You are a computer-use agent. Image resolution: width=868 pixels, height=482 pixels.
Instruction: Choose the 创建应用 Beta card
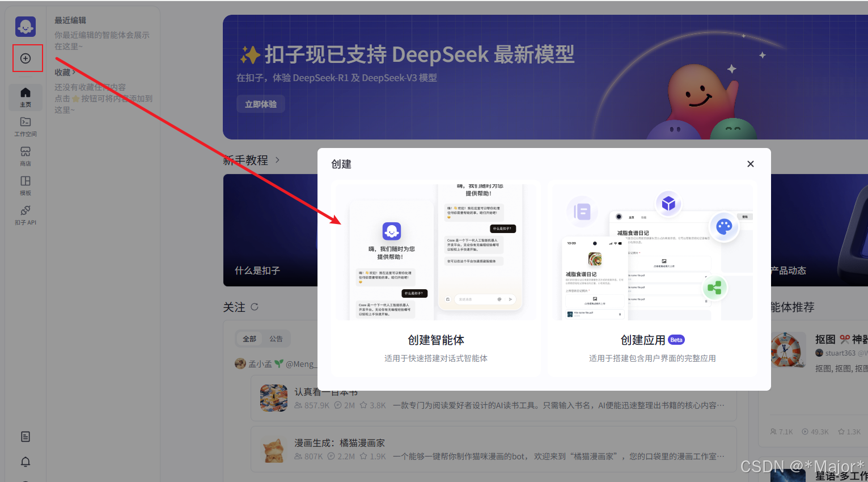[x=653, y=278]
